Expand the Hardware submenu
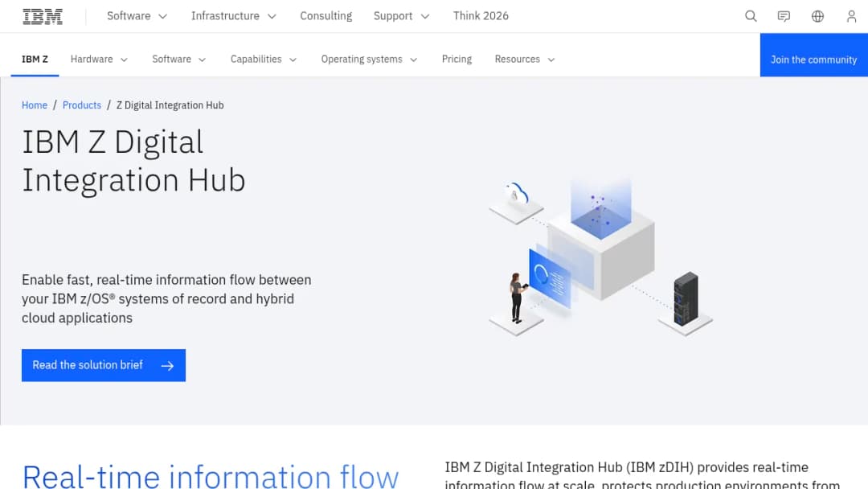This screenshot has height=489, width=868. [99, 60]
